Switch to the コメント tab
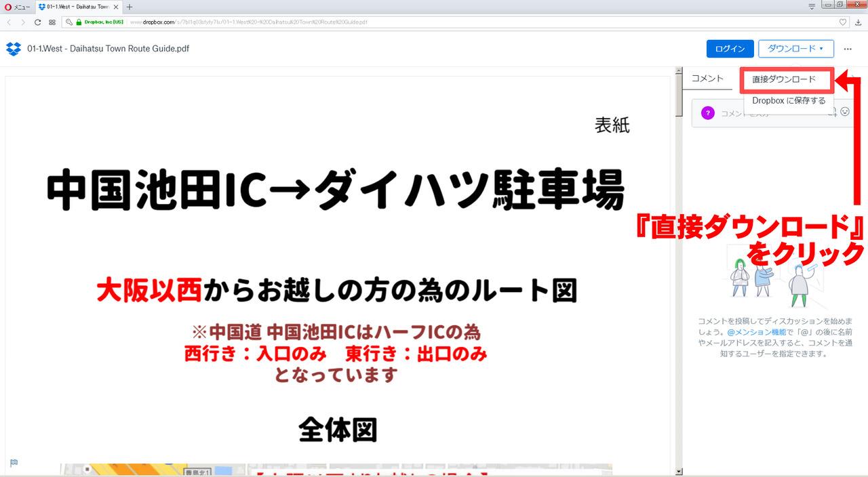 (x=707, y=79)
